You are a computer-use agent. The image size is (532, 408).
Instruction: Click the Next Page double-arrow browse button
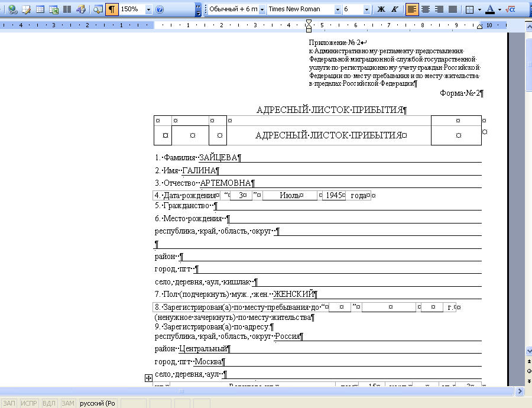click(x=528, y=381)
